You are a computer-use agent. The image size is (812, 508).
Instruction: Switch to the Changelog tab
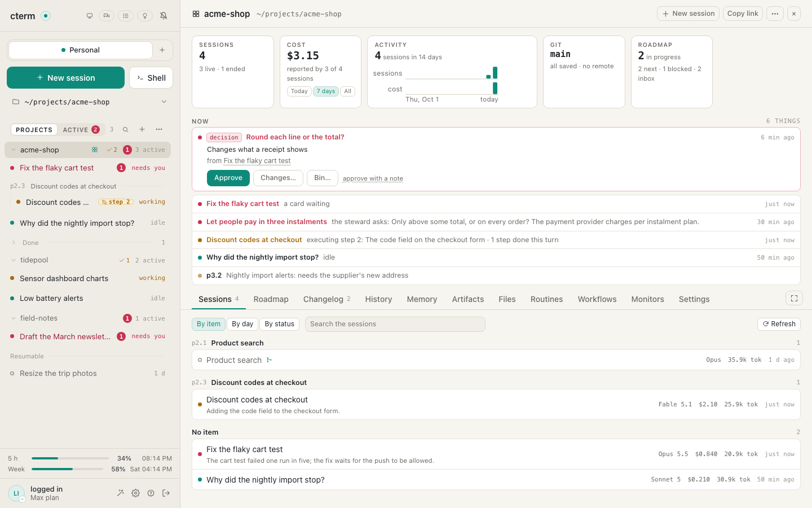(326, 299)
